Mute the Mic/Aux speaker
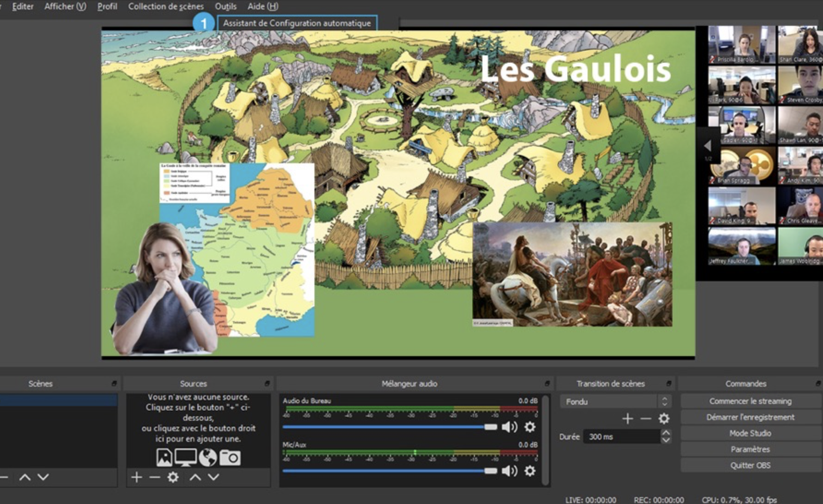This screenshot has height=504, width=823. pos(510,471)
